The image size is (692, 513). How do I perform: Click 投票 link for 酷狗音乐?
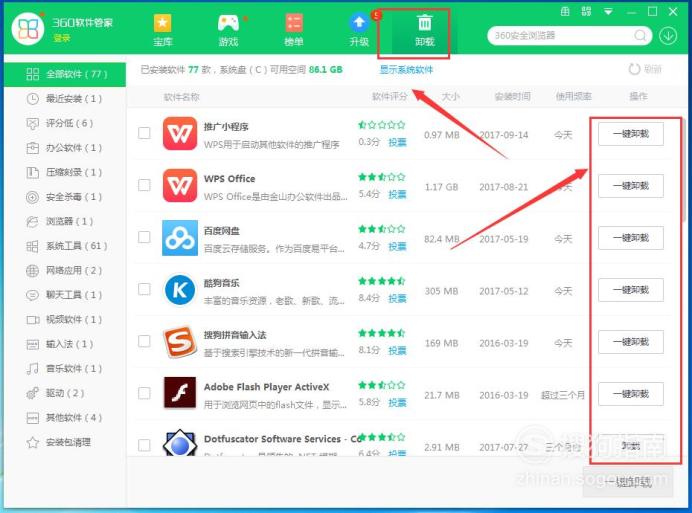[397, 298]
